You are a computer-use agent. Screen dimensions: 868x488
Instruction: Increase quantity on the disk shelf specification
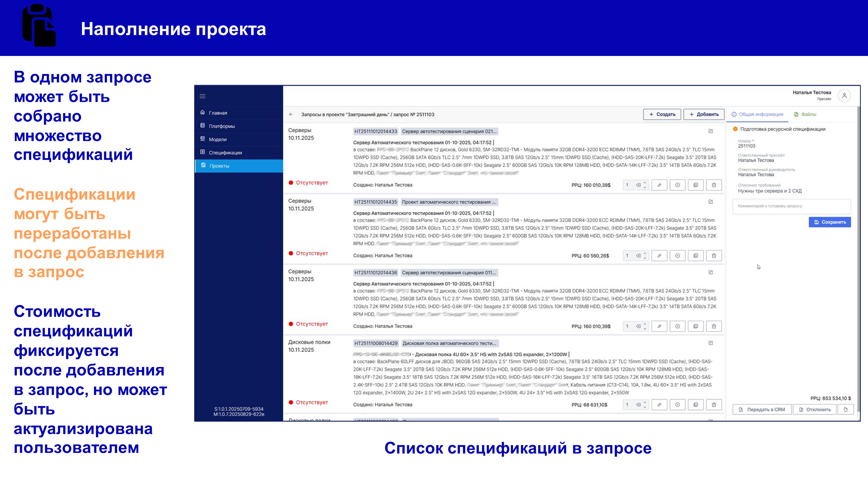coord(645,402)
